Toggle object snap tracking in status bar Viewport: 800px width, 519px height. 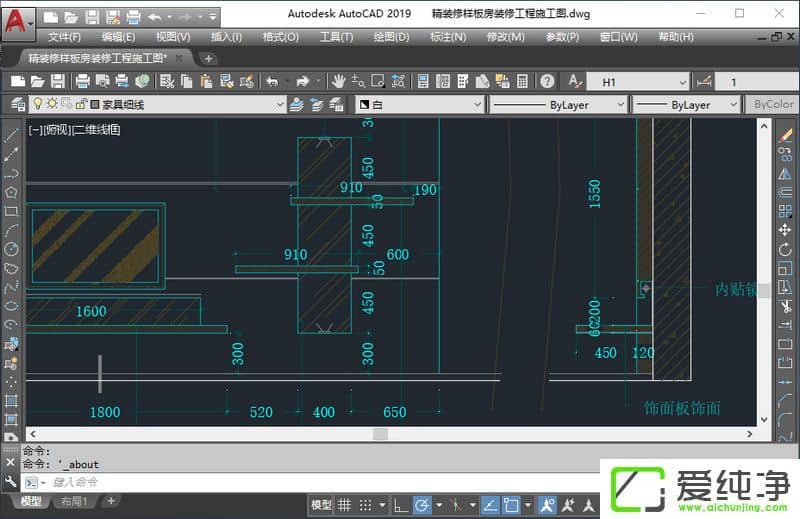coord(490,505)
